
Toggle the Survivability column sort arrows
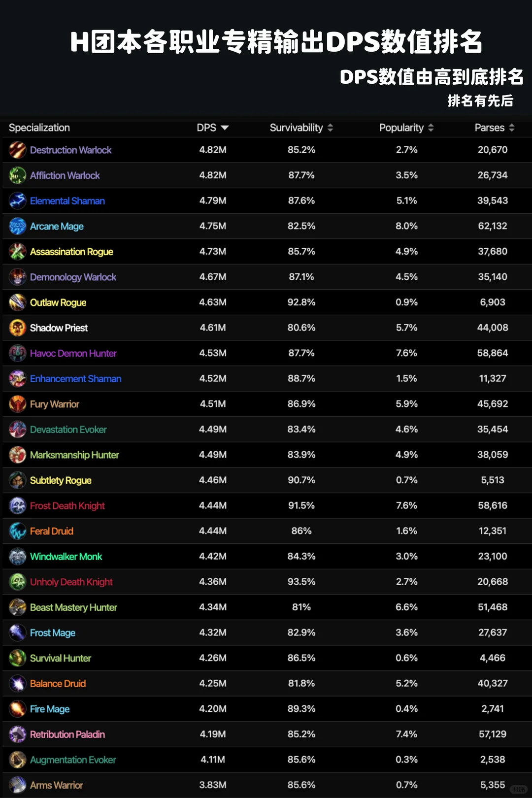pos(330,128)
